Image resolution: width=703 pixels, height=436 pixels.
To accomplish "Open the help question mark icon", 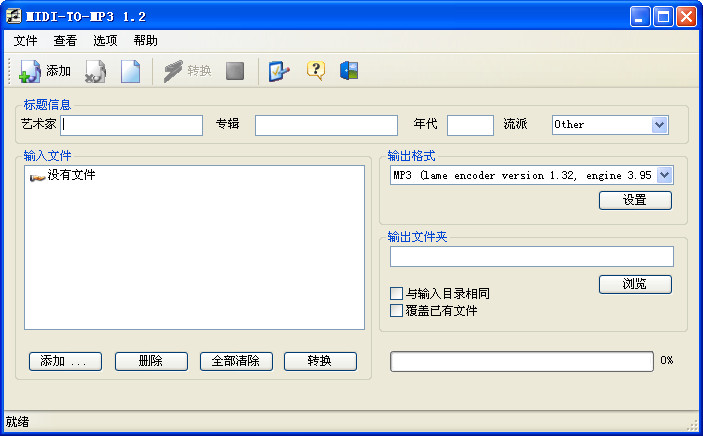I will pos(316,70).
